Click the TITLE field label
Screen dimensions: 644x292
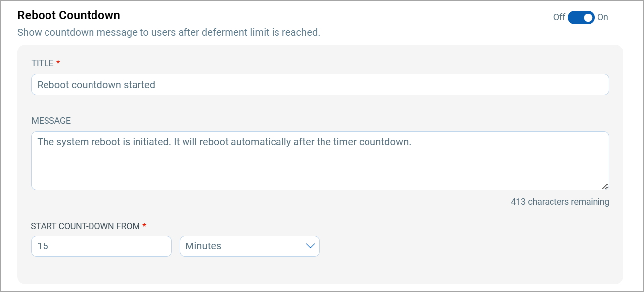point(43,63)
